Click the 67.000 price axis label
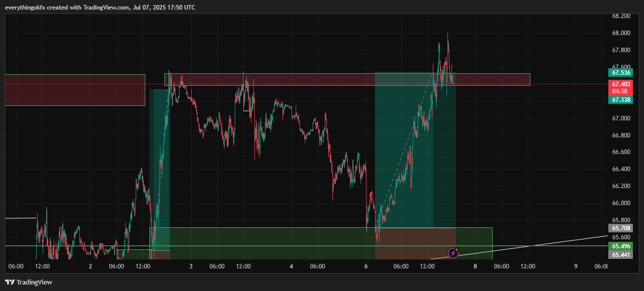The height and width of the screenshot is (291, 644). [x=621, y=118]
